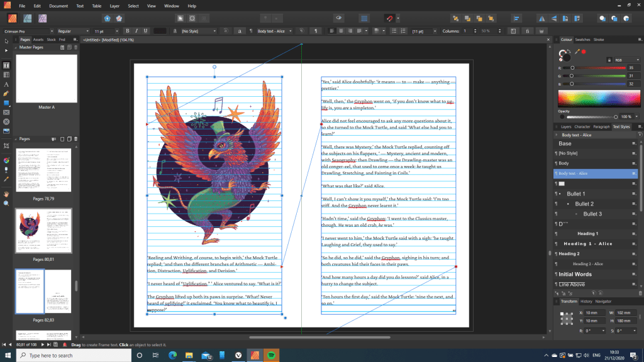Apply the Bullet 2 text style
Image resolution: width=644 pixels, height=362 pixels.
click(x=584, y=204)
